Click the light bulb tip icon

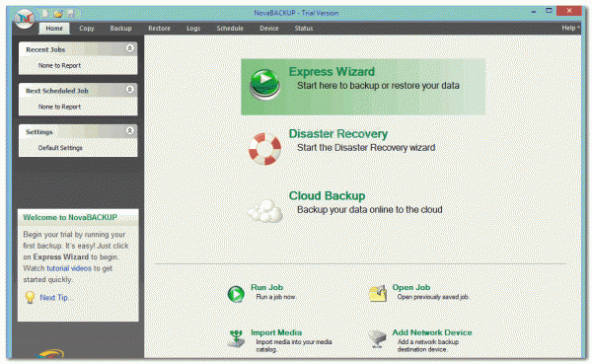[30, 298]
